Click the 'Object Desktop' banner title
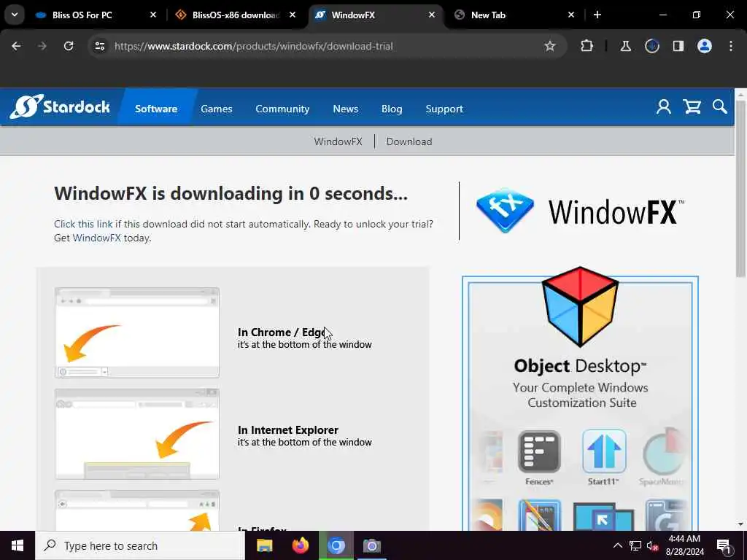747x560 pixels. click(580, 366)
